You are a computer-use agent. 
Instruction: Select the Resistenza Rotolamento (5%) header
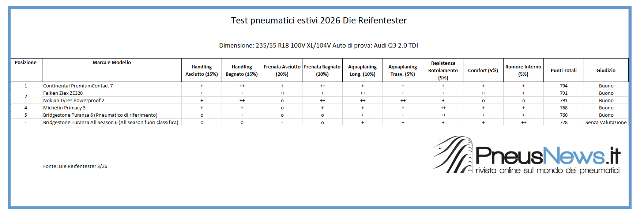pos(443,70)
